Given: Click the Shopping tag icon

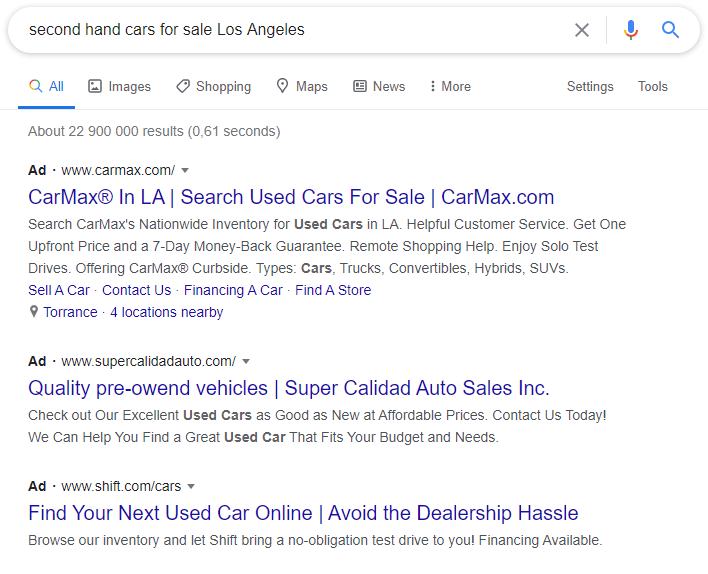Looking at the screenshot, I should click(183, 86).
